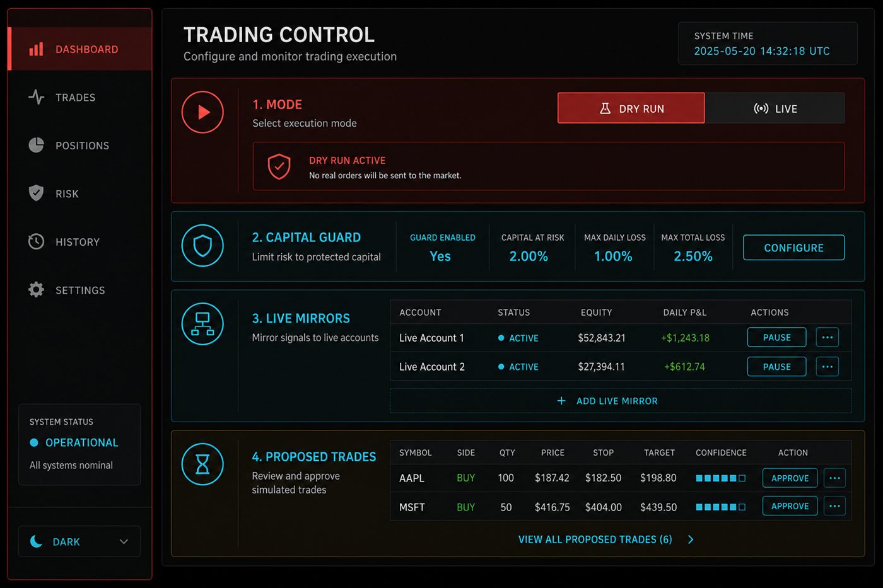Click the Live Mirrors network circle icon
This screenshot has height=588, width=883.
click(x=202, y=324)
